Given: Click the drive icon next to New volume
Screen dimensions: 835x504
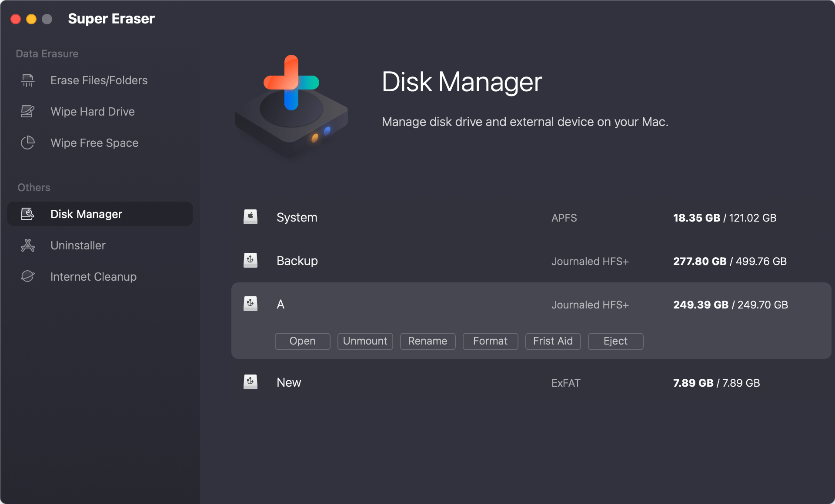Looking at the screenshot, I should tap(250, 382).
